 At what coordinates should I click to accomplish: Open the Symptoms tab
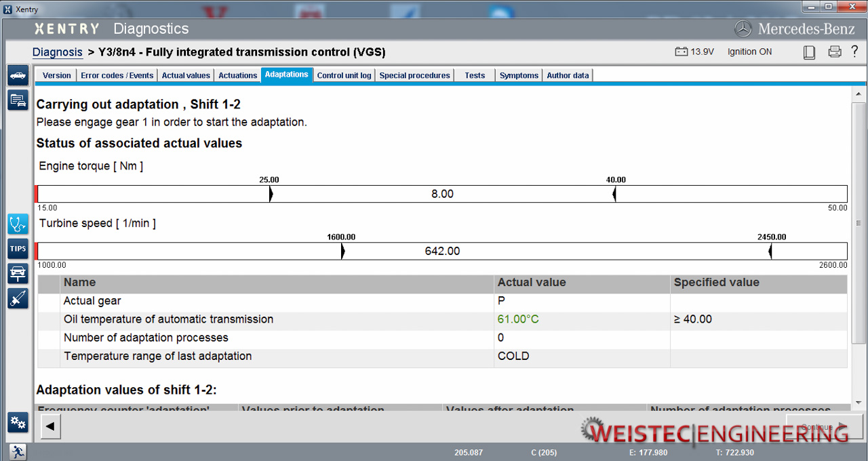pos(519,75)
